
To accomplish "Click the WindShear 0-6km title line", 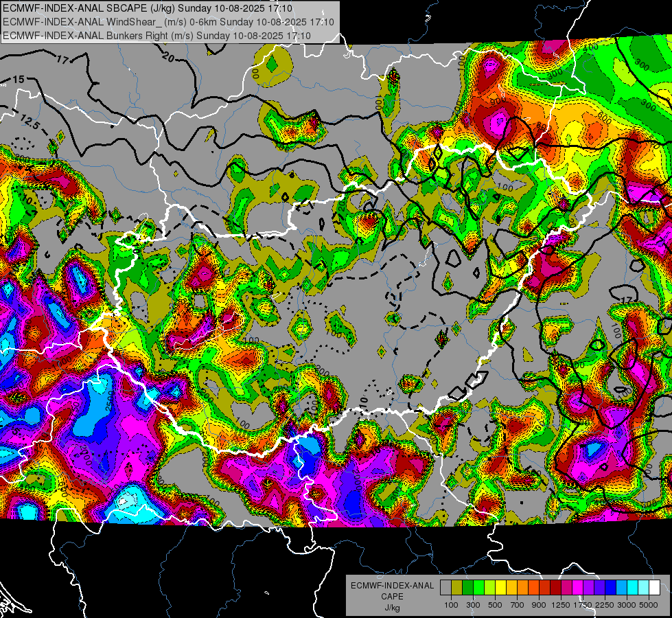I will (x=168, y=22).
